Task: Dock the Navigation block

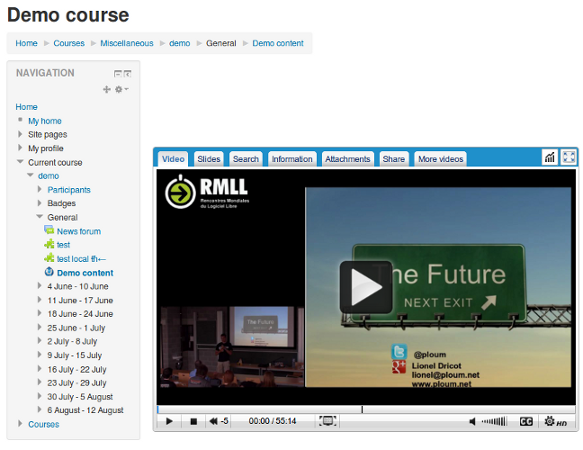Action: pyautogui.click(x=127, y=74)
